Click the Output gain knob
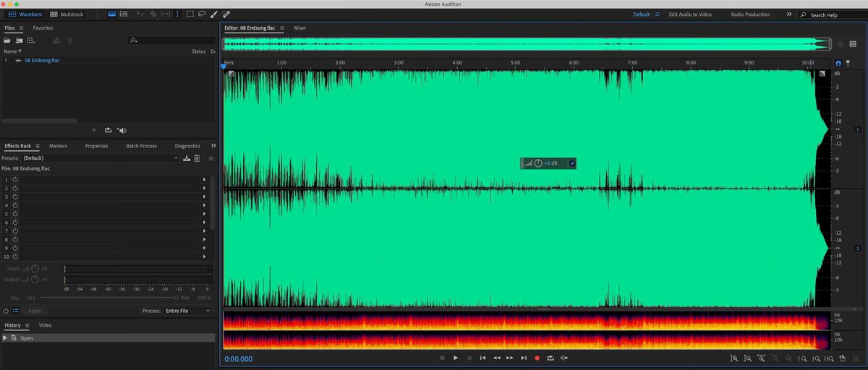 click(x=35, y=279)
